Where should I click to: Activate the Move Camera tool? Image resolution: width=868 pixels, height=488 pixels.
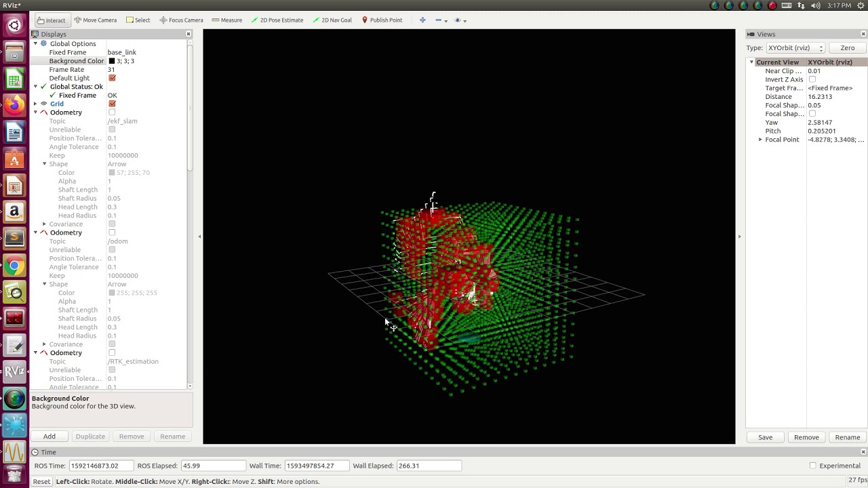click(x=96, y=20)
